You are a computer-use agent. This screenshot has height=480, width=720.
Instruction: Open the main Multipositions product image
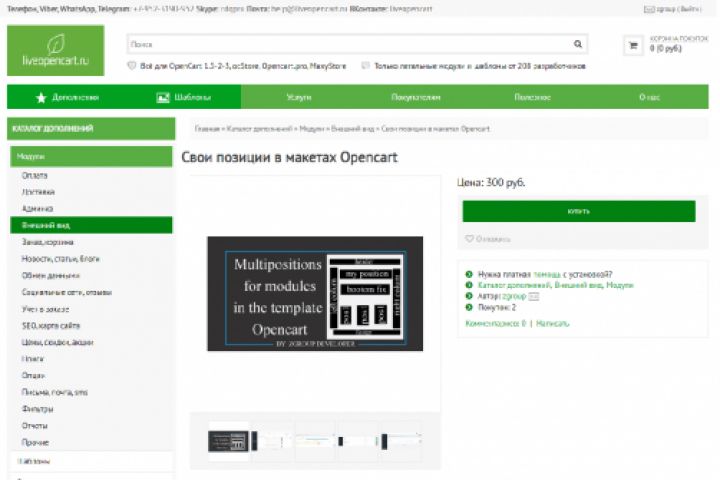click(315, 294)
